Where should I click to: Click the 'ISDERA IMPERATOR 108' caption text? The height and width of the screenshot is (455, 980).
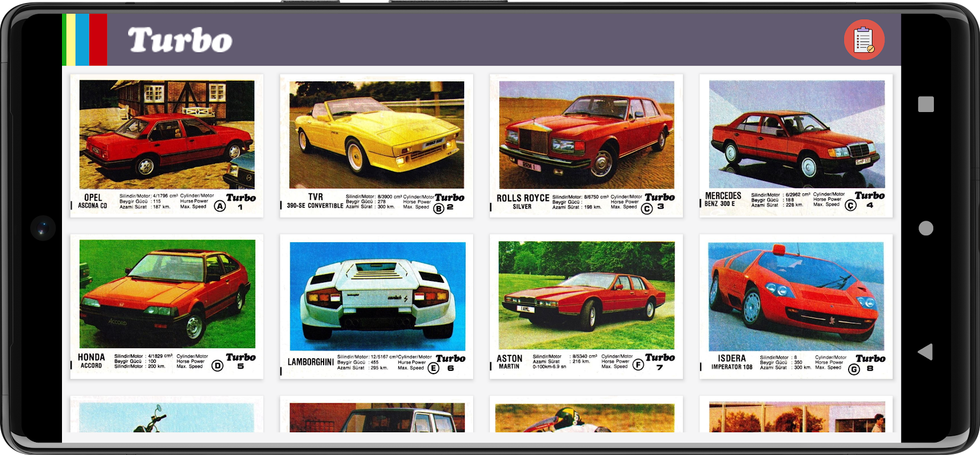tap(731, 362)
